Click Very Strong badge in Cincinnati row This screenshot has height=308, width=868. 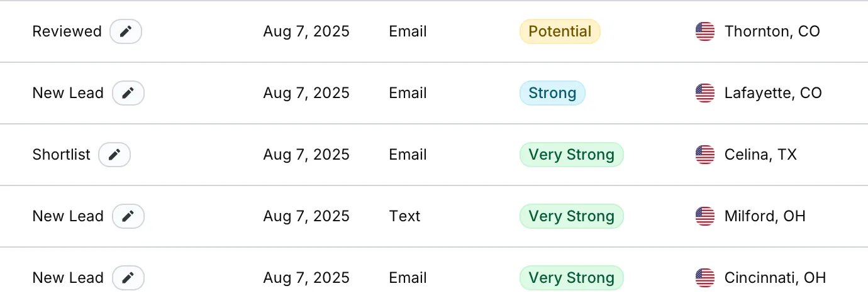pyautogui.click(x=571, y=278)
